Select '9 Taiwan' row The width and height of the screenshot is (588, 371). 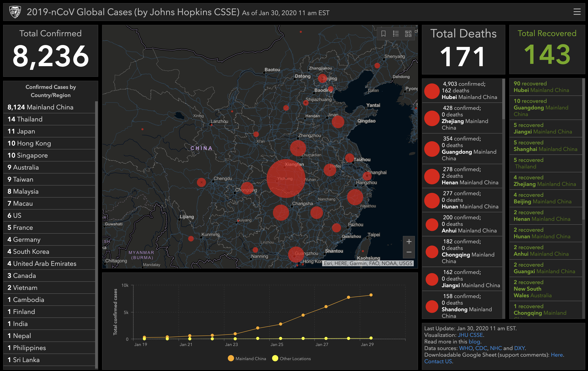pyautogui.click(x=49, y=179)
